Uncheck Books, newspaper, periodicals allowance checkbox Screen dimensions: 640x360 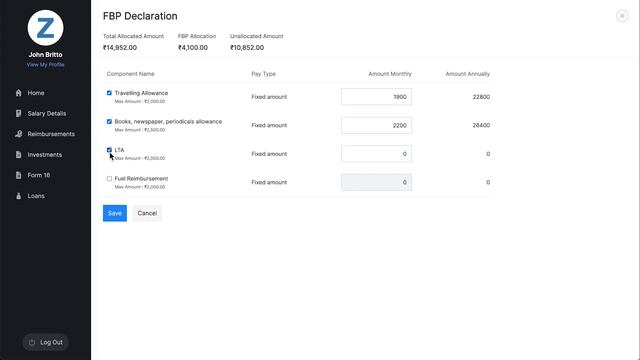click(x=109, y=122)
